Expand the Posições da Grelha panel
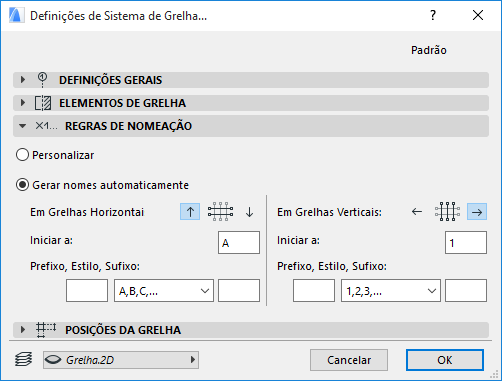 (23, 330)
